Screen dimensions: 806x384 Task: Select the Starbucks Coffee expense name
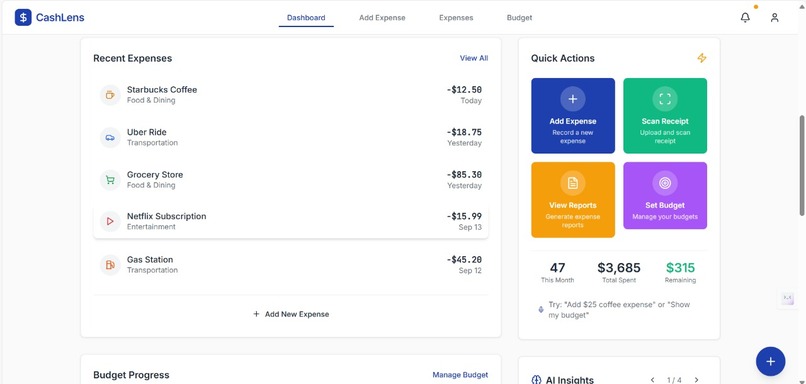coord(162,89)
